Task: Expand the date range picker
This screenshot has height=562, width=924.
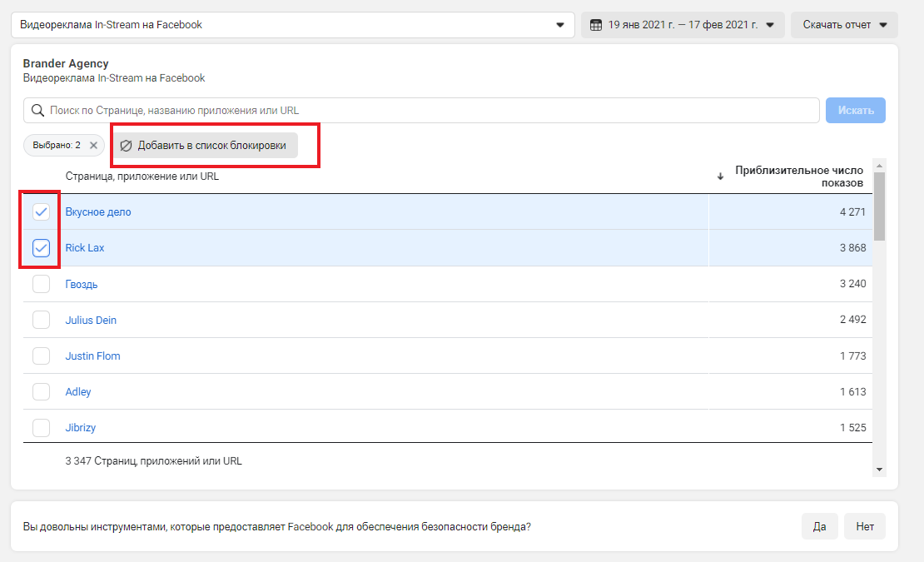Action: [x=683, y=25]
